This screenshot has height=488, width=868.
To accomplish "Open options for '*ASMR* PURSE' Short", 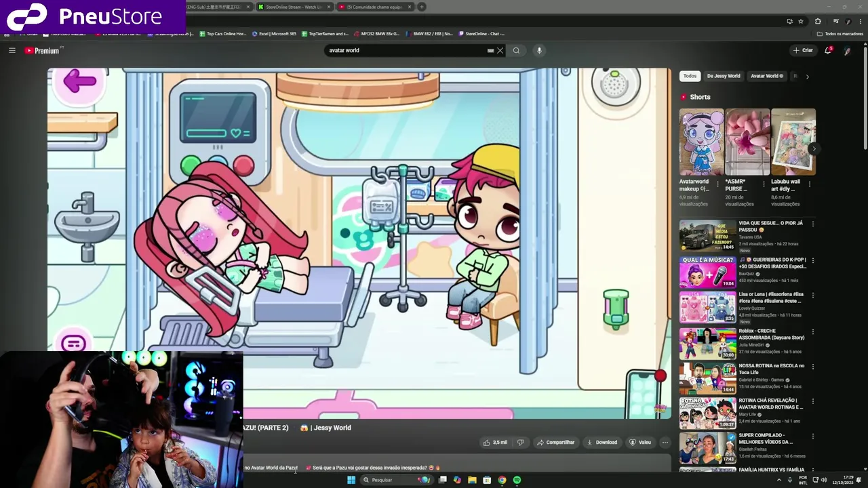I will pyautogui.click(x=764, y=184).
